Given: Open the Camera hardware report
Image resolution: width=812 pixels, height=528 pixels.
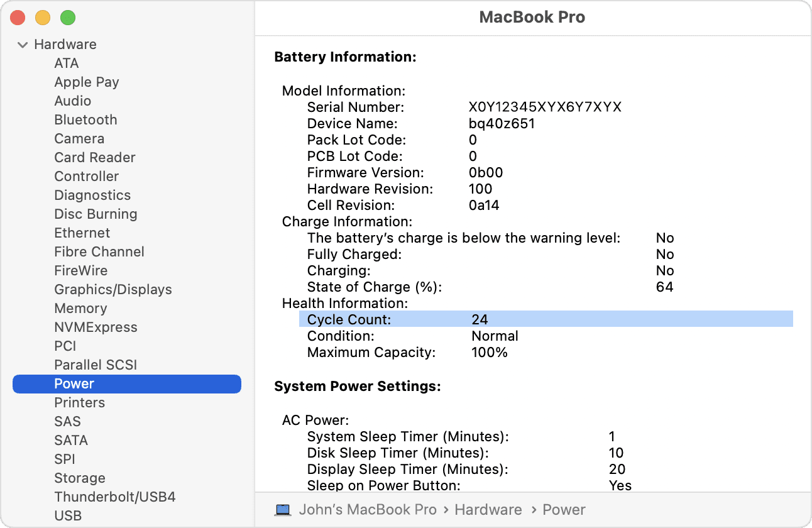Looking at the screenshot, I should coord(79,138).
